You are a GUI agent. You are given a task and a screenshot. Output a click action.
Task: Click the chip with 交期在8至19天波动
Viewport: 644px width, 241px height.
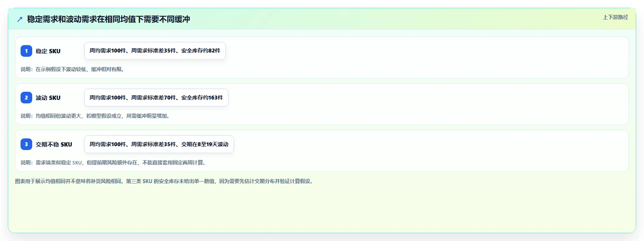(x=159, y=144)
